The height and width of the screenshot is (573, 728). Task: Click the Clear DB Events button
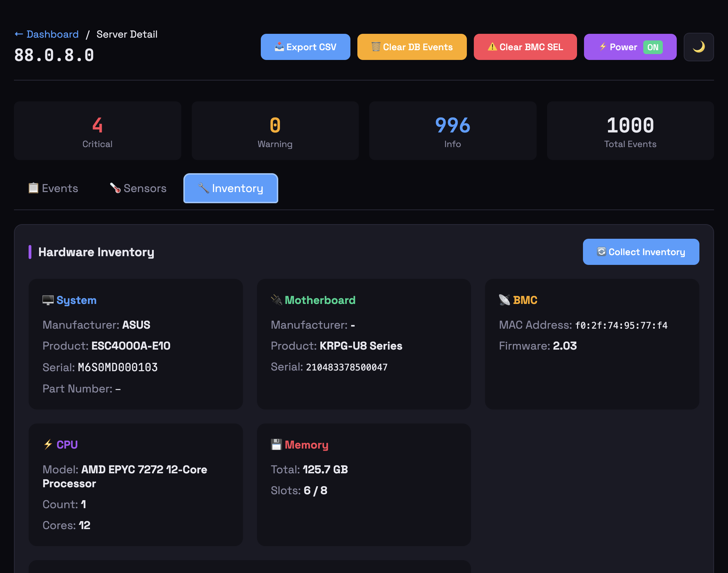[x=412, y=47]
